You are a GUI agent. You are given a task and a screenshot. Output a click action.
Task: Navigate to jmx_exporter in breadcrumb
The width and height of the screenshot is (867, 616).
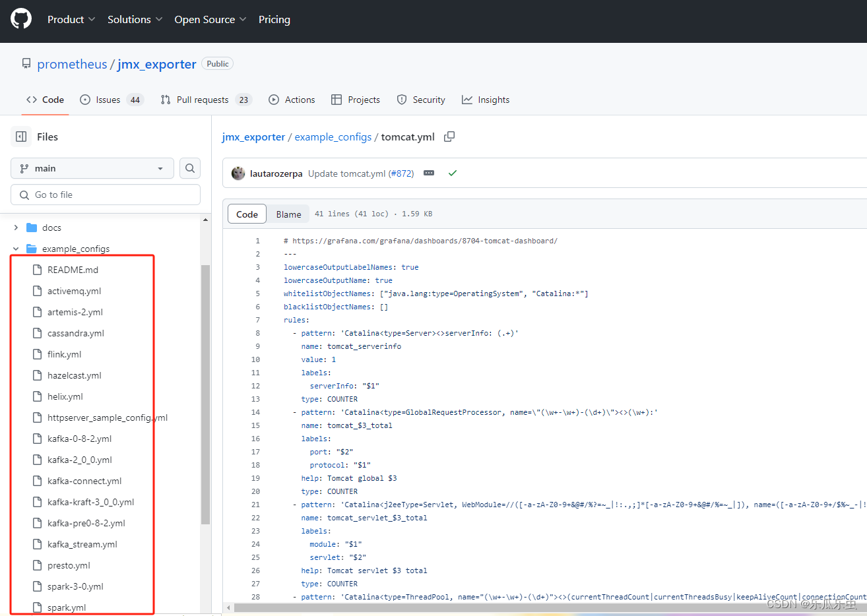pyautogui.click(x=253, y=137)
